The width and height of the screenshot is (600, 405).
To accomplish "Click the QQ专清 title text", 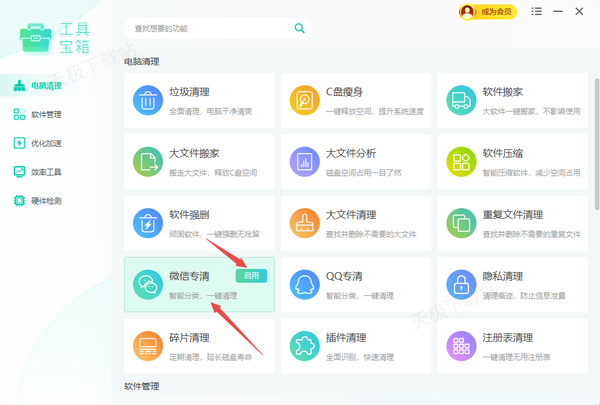I will [x=344, y=276].
